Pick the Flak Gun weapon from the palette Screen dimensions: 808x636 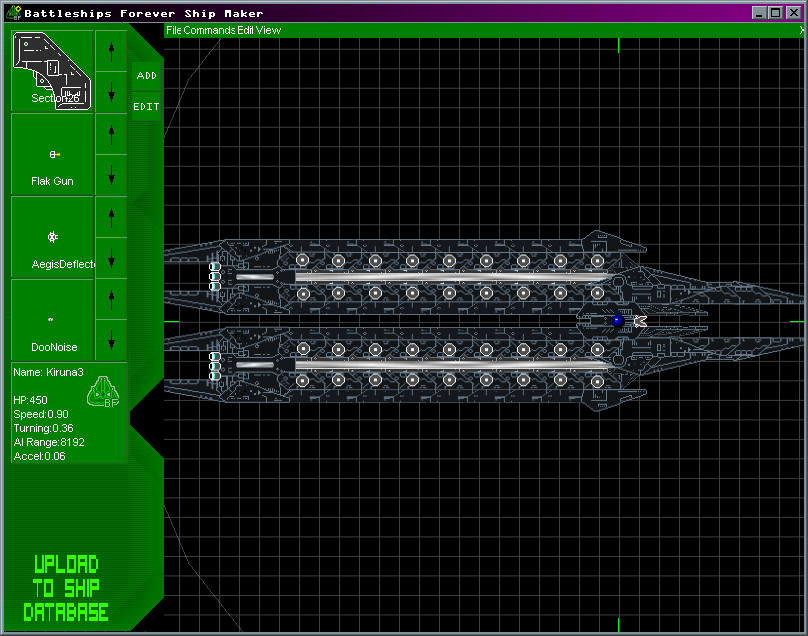(x=52, y=154)
